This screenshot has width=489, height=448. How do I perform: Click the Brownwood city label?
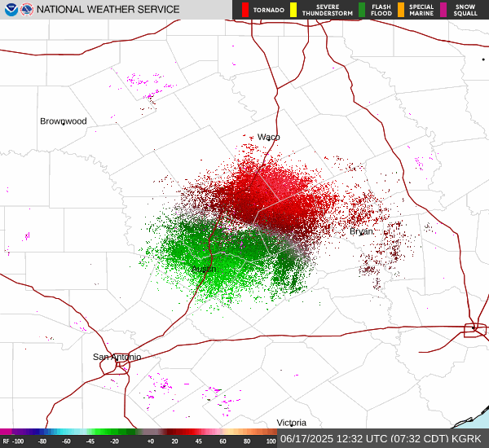(64, 121)
